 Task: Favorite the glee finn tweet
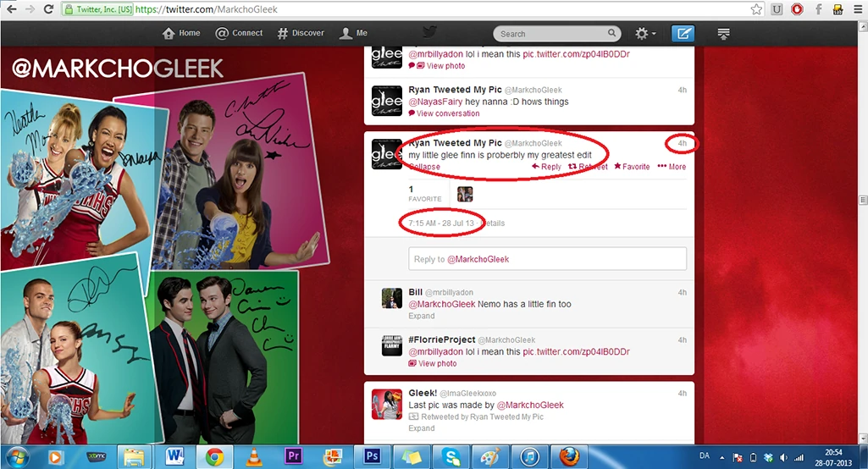pyautogui.click(x=632, y=167)
